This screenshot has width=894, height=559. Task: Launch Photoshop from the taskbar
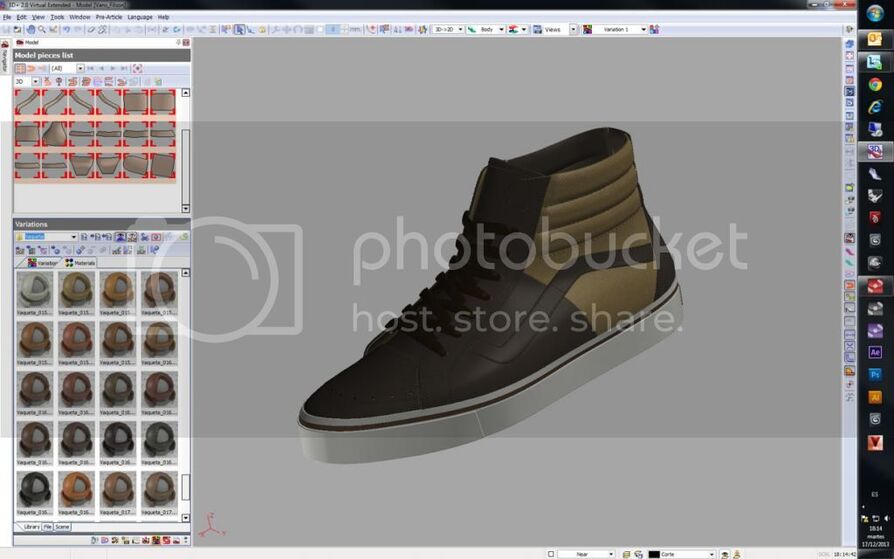pos(875,375)
